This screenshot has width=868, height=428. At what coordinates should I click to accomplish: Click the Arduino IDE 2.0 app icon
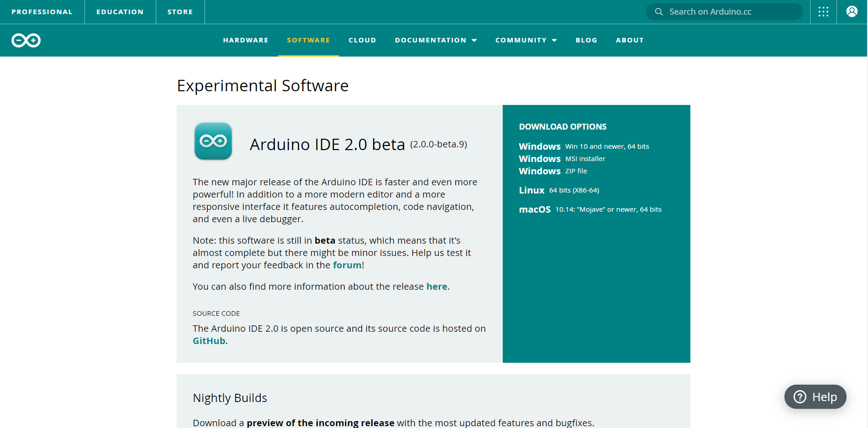pos(213,141)
